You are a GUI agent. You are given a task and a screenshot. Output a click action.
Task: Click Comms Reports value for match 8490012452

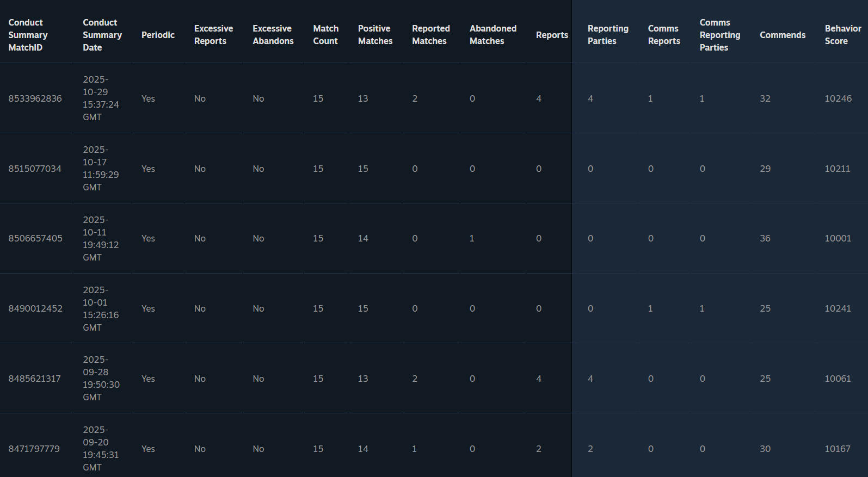click(x=650, y=308)
